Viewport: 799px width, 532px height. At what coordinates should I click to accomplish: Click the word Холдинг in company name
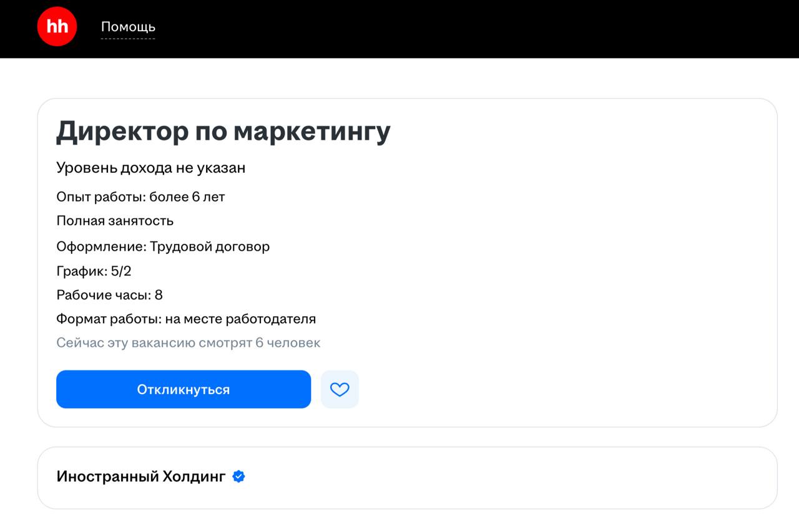[x=194, y=476]
